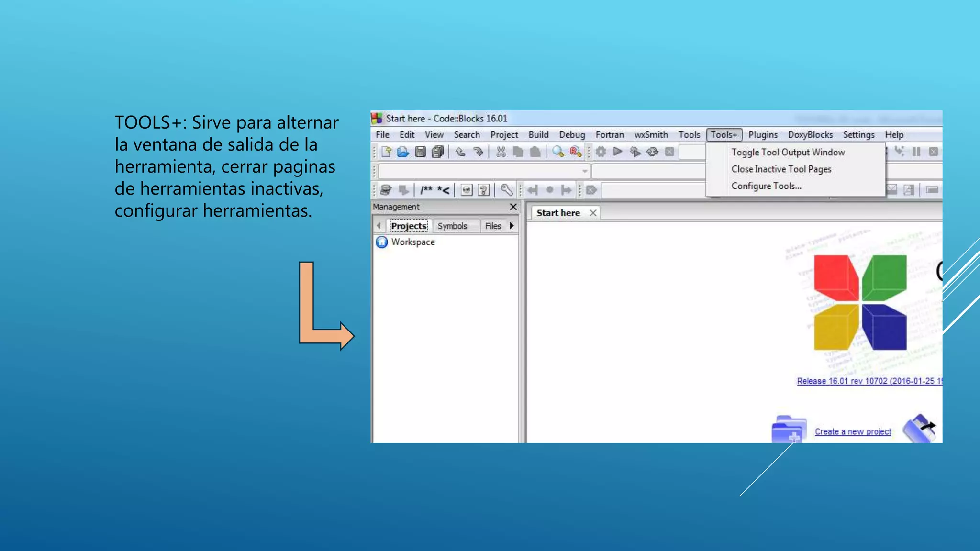
Task: Click the Run play triangle icon
Action: (618, 152)
